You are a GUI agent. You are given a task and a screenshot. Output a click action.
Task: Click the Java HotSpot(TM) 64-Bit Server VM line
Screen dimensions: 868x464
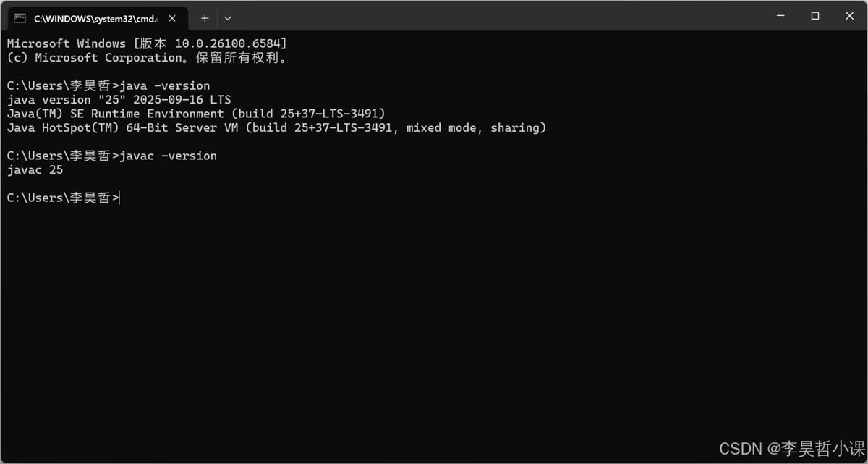pyautogui.click(x=276, y=128)
